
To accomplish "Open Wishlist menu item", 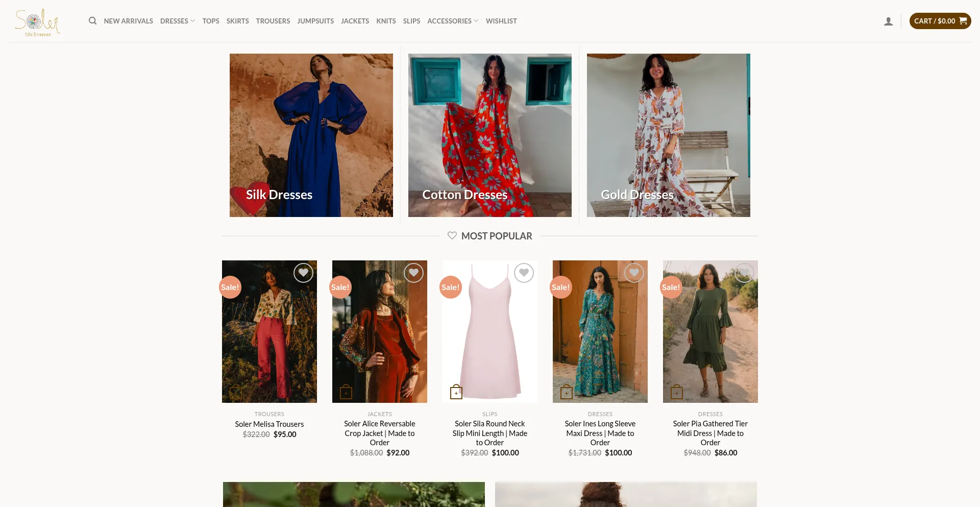I will (x=501, y=21).
